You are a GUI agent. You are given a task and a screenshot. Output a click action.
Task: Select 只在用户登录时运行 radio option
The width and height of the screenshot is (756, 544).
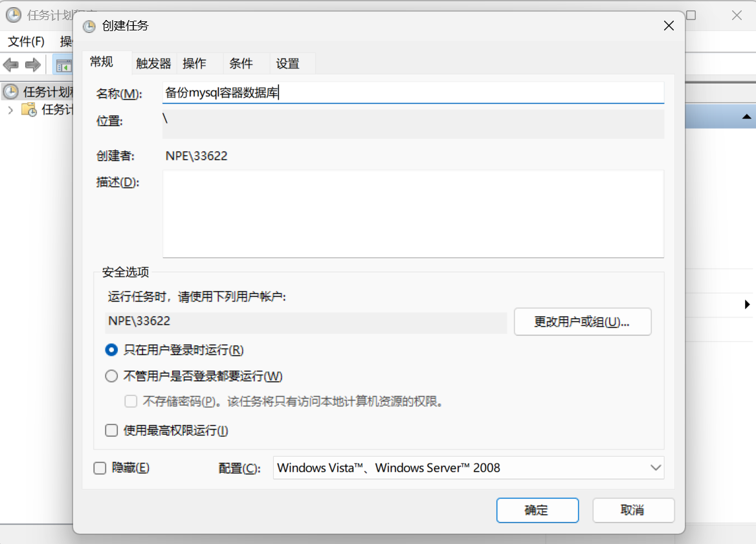[x=111, y=350]
